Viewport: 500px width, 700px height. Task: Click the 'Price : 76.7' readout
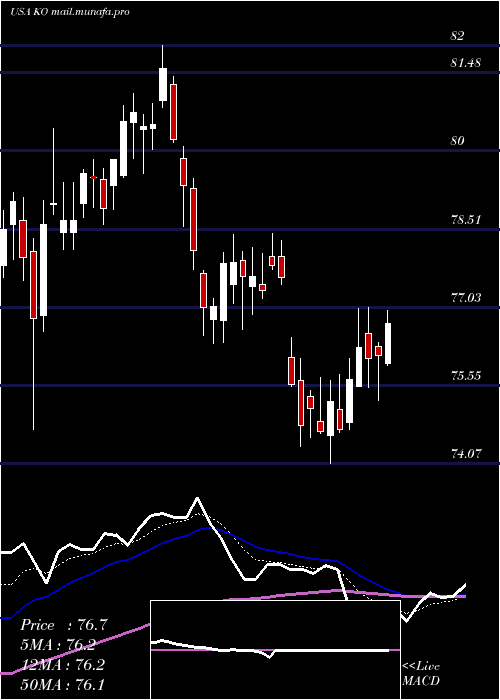click(x=64, y=625)
